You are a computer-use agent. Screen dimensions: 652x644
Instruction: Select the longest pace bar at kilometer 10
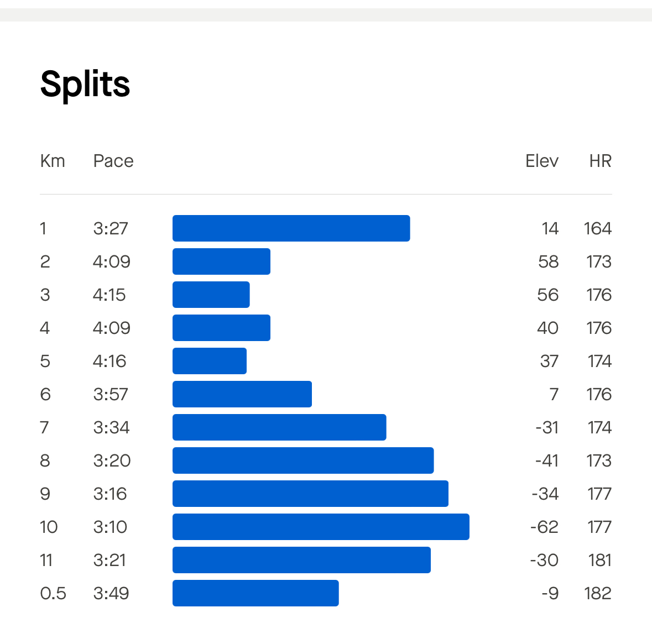[x=321, y=527]
